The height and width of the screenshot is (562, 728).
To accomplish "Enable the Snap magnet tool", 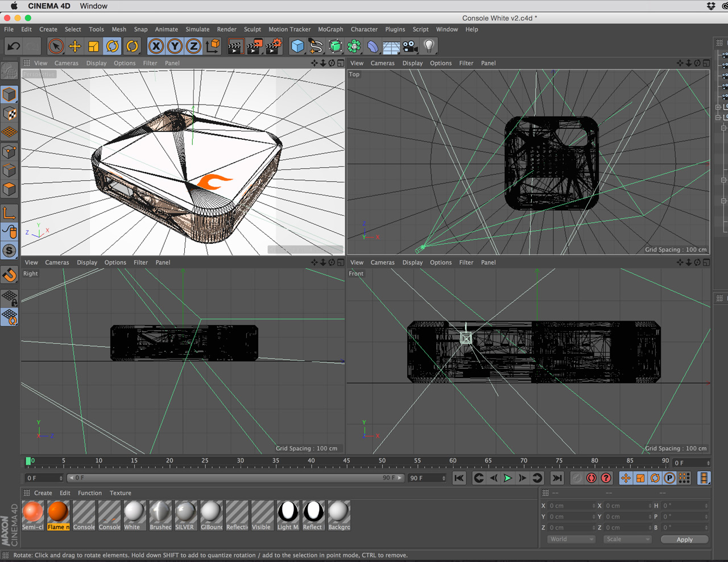I will (10, 275).
